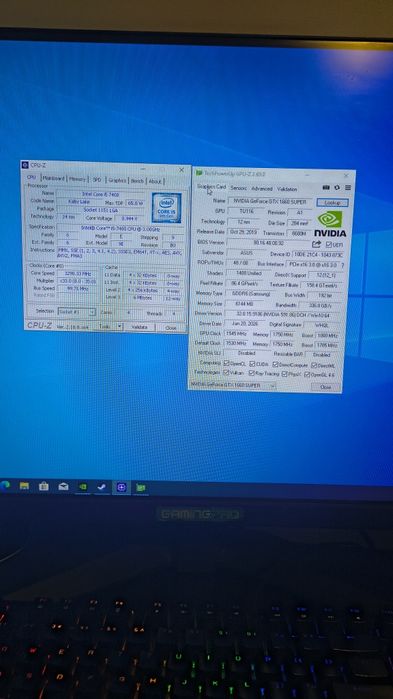Open File Explorer from the taskbar
This screenshot has width=393, height=699.
coord(24,486)
